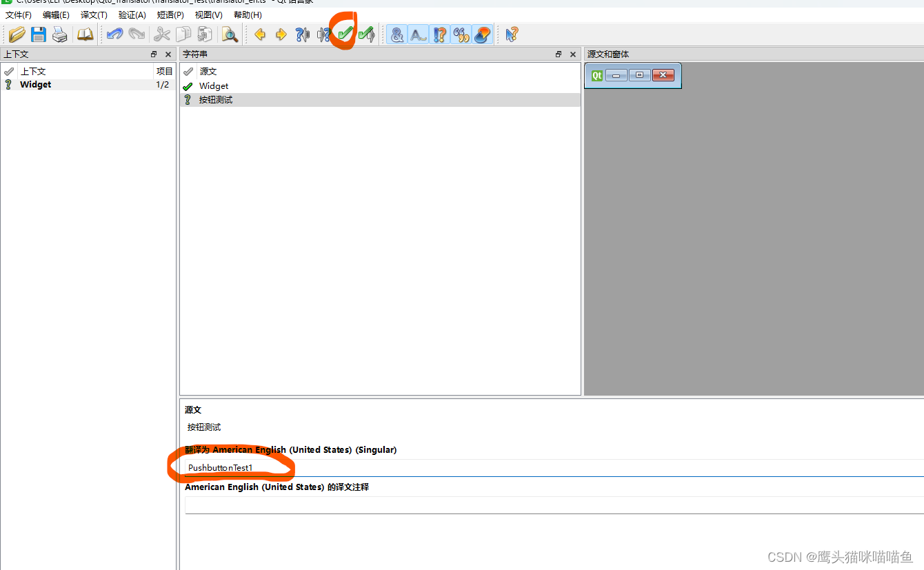Open the 视图(V) menu

(x=209, y=14)
